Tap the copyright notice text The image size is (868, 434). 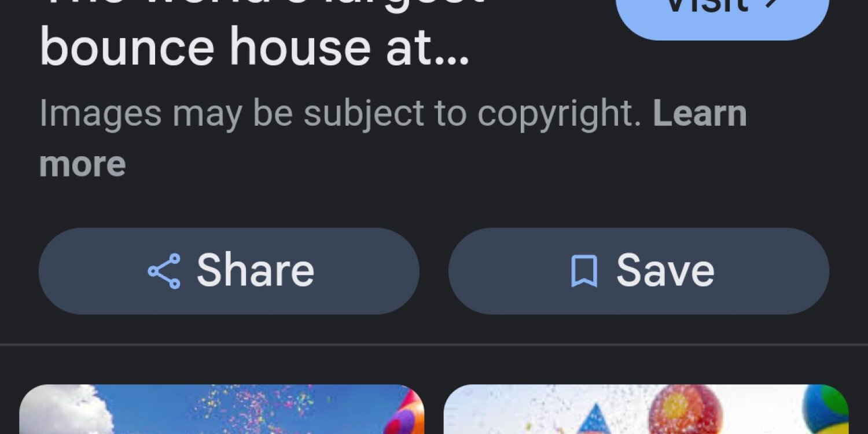click(340, 114)
